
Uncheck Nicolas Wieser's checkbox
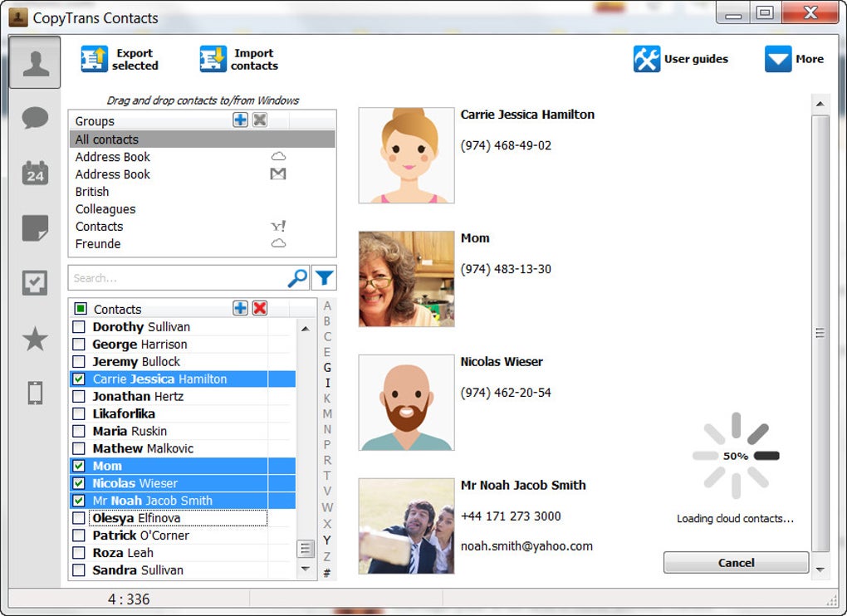coord(79,483)
